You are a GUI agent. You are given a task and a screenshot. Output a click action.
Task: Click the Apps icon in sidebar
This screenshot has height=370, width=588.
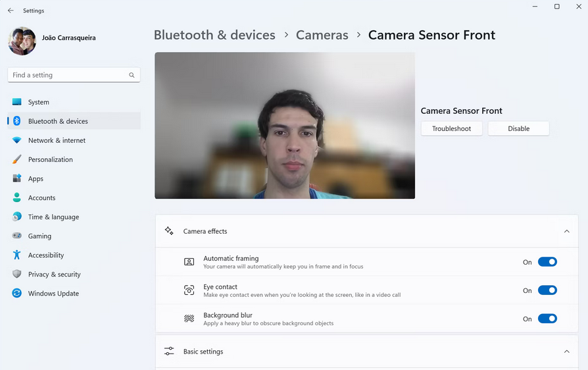click(17, 178)
